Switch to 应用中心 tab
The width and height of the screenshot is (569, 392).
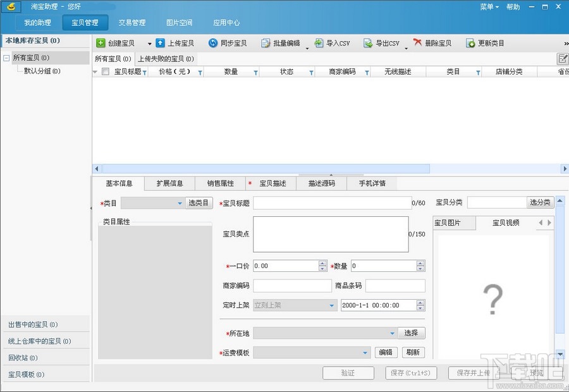tap(226, 23)
